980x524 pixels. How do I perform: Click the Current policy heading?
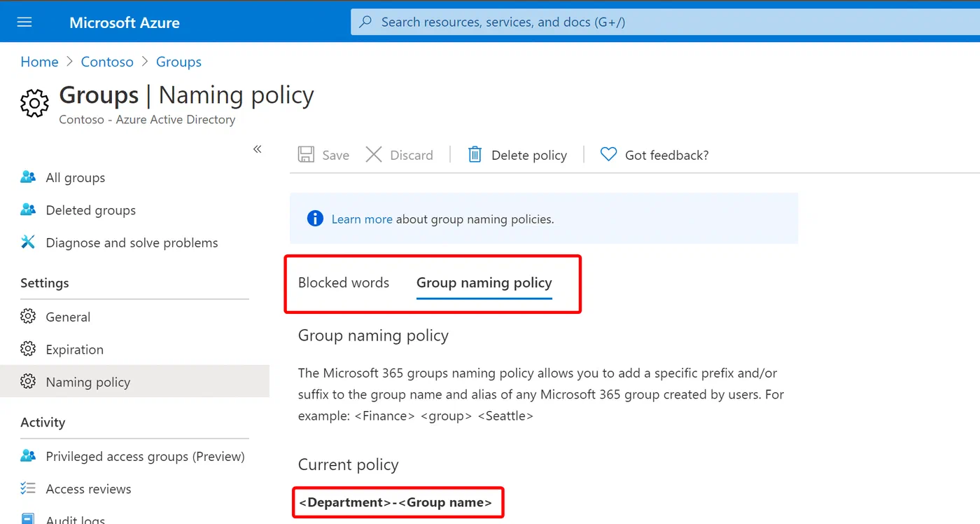(x=349, y=464)
